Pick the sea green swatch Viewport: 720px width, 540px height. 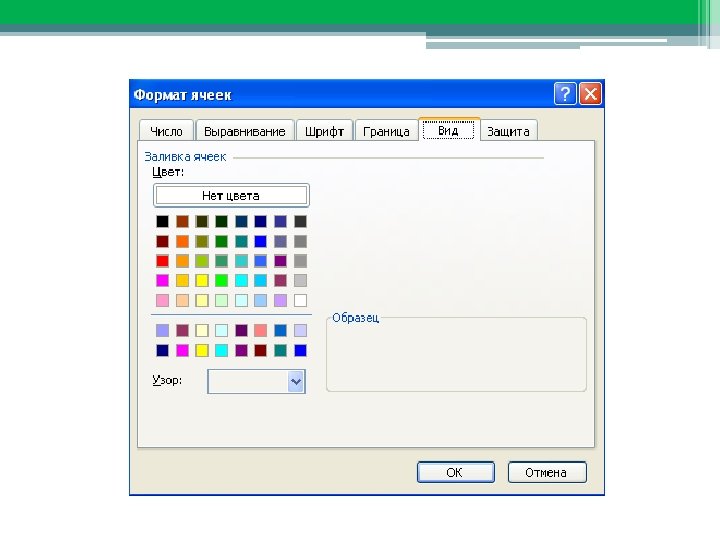click(221, 261)
